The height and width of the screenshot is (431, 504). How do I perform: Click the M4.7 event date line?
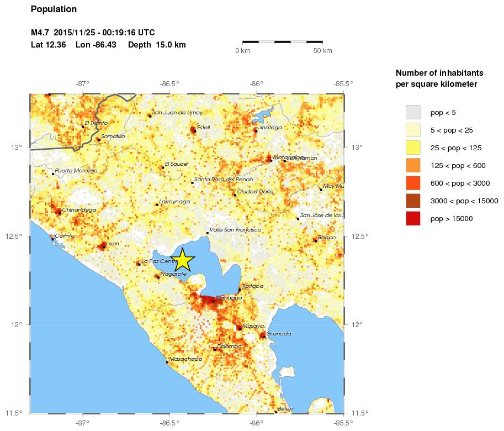click(93, 33)
